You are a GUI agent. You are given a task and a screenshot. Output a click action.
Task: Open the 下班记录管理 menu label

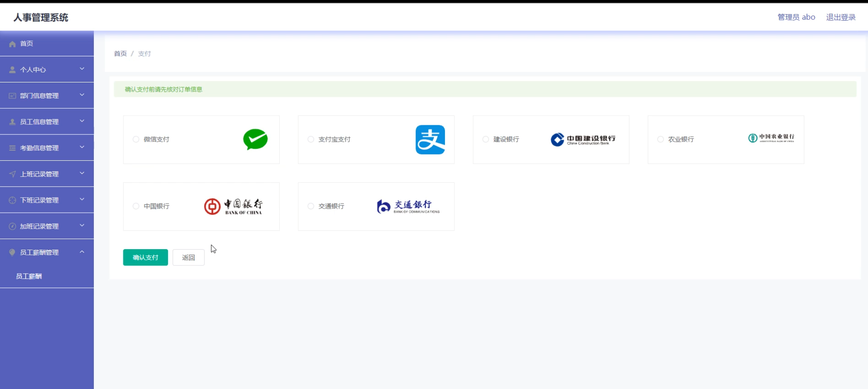pyautogui.click(x=39, y=200)
